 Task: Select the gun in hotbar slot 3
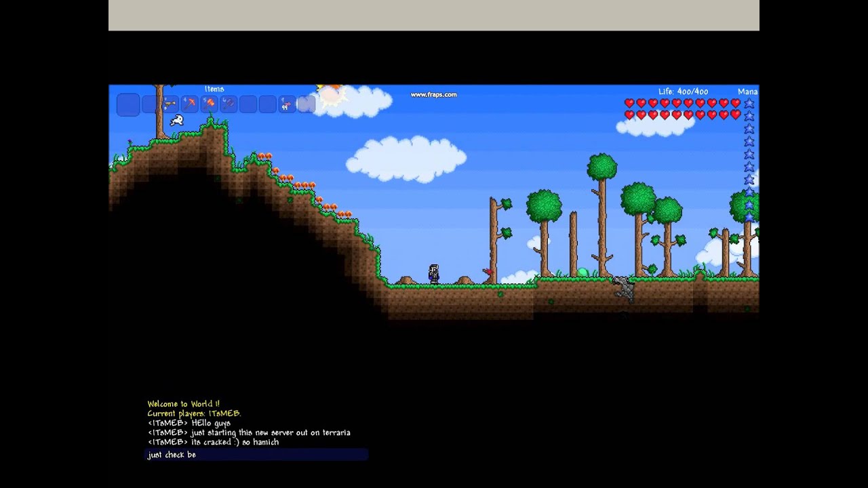point(170,104)
